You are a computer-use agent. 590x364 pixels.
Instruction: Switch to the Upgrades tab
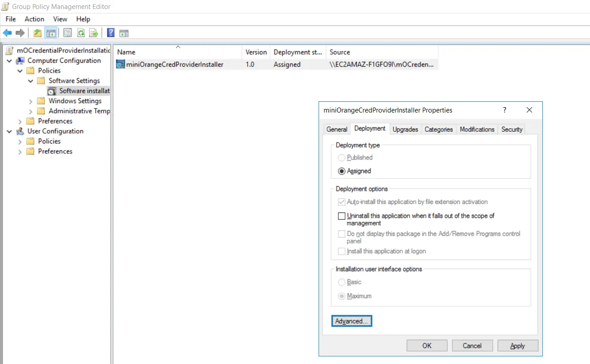pyautogui.click(x=405, y=129)
